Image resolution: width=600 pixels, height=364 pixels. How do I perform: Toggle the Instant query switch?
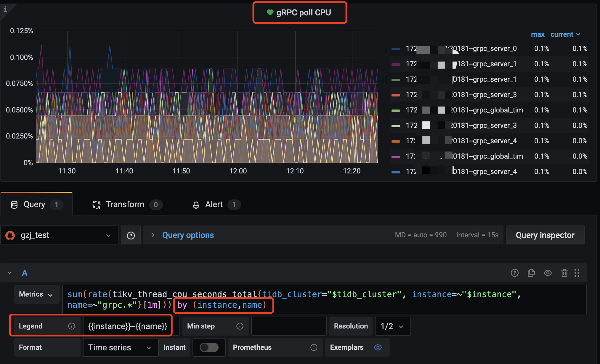(x=209, y=347)
